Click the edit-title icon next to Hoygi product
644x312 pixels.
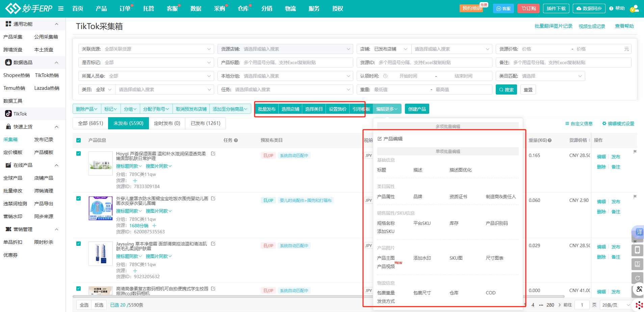(x=213, y=154)
